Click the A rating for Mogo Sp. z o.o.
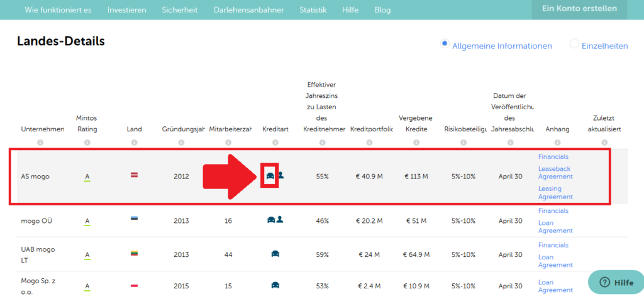 [87, 286]
